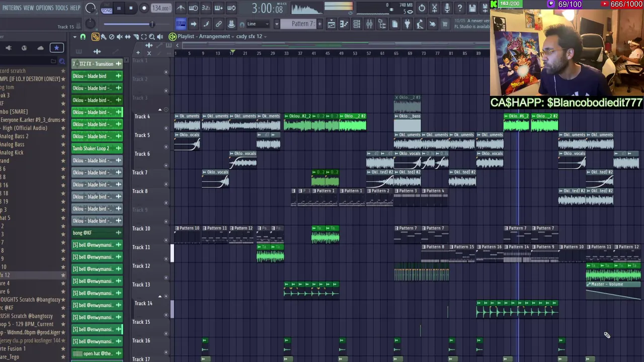Mute Track 6 using its dot

166,165
